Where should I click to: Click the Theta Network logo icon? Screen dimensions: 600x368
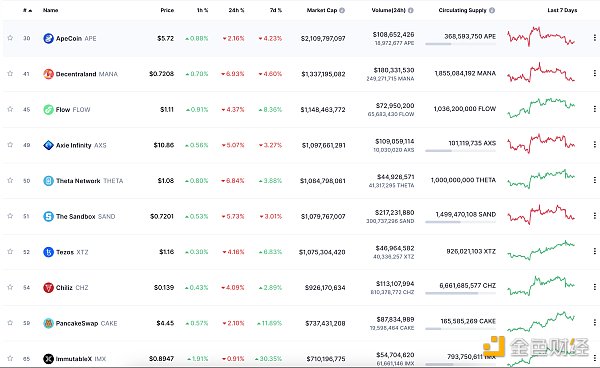(x=48, y=181)
